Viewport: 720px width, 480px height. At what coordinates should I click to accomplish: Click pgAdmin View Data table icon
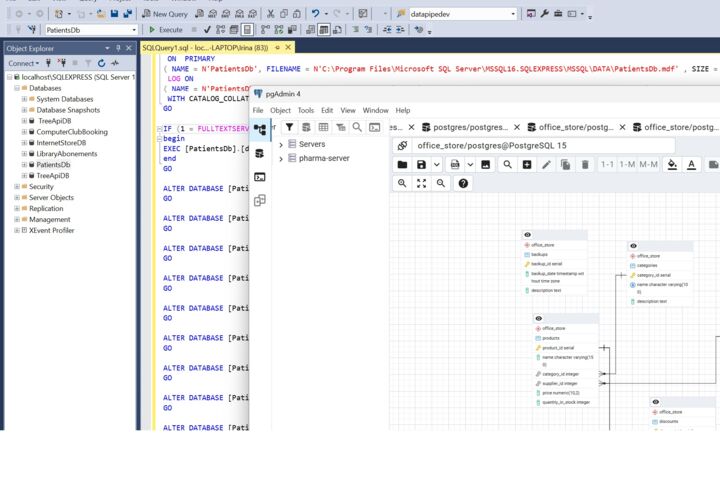pos(323,127)
